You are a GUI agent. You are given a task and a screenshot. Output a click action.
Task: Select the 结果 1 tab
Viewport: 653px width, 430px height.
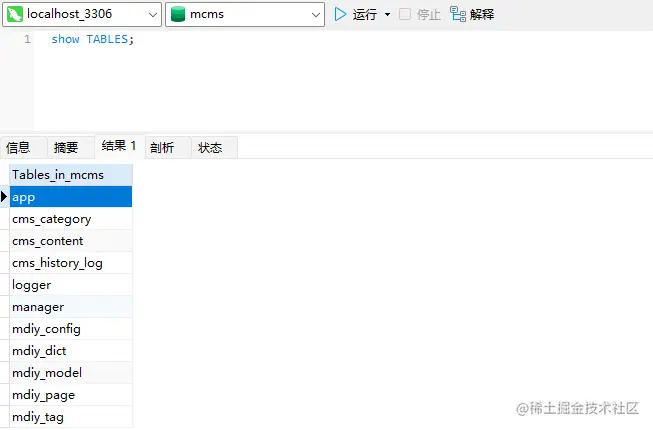point(119,146)
